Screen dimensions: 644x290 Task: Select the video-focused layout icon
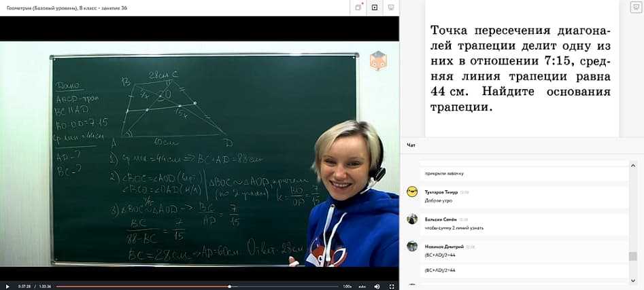tap(374, 7)
